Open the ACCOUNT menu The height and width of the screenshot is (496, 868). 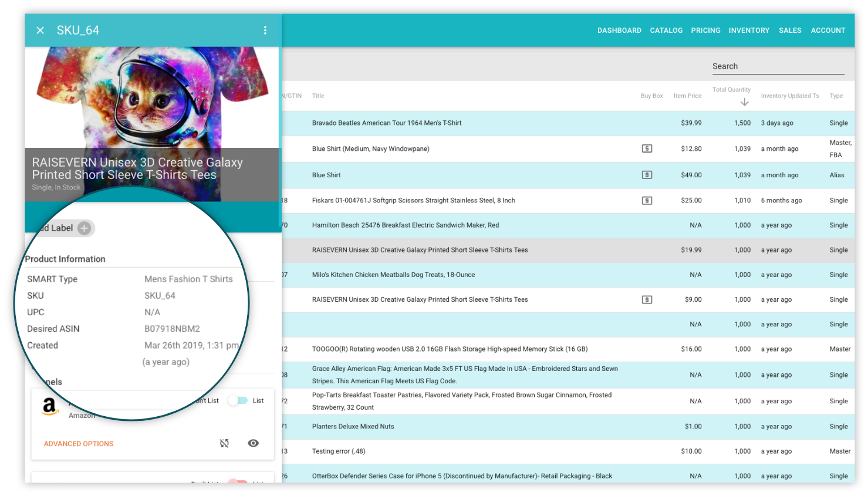tap(828, 31)
